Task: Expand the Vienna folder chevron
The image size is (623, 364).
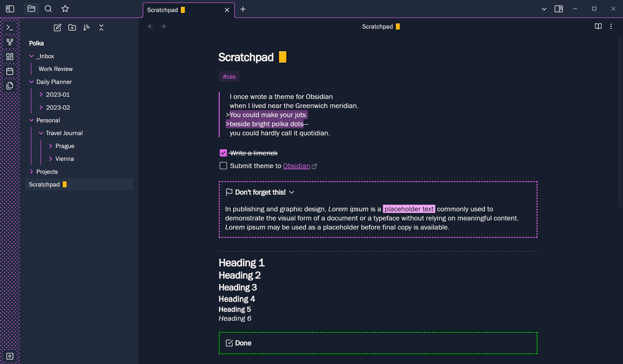Action: point(51,159)
